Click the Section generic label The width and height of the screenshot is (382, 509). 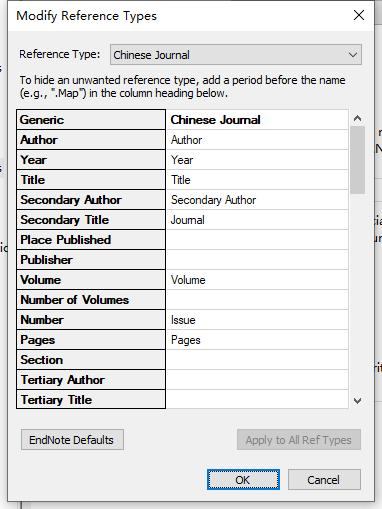click(91, 360)
